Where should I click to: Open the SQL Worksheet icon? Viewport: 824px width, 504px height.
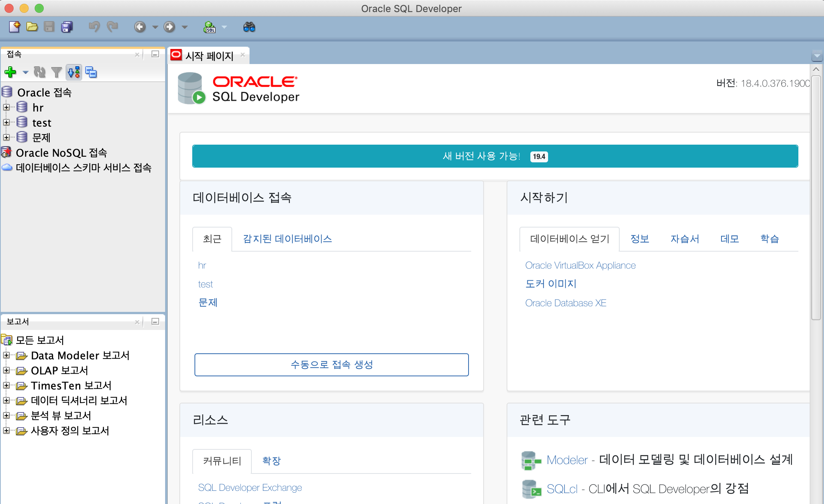point(210,27)
